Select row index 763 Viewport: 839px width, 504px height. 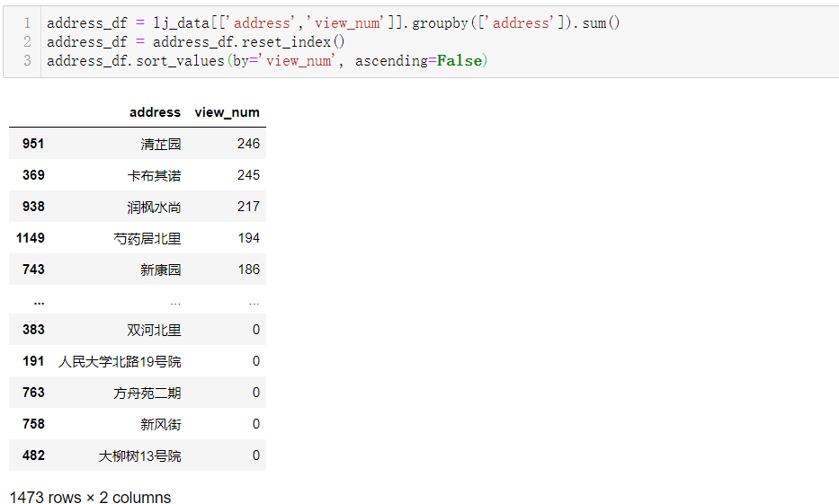33,393
